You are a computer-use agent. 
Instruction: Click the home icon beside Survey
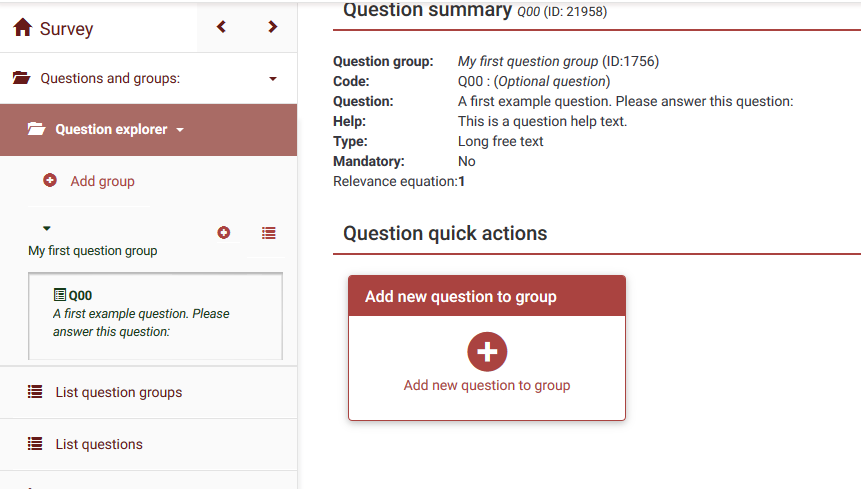point(23,28)
